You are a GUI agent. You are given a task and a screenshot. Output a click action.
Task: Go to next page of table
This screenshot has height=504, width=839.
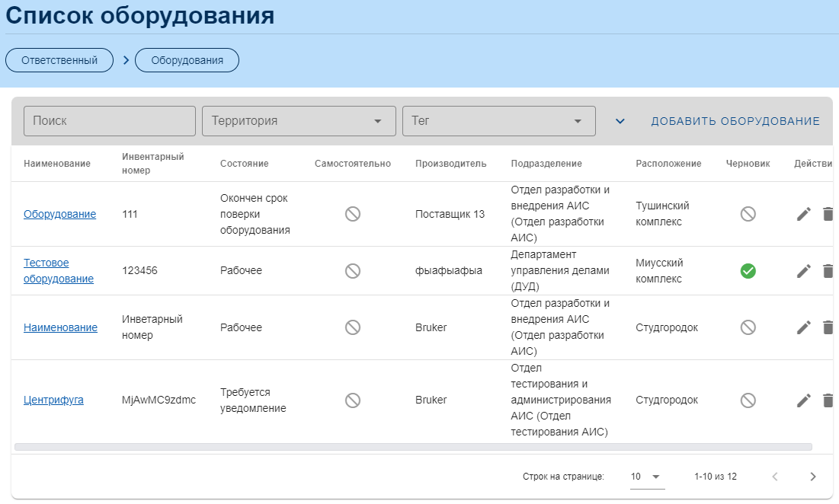click(x=812, y=477)
